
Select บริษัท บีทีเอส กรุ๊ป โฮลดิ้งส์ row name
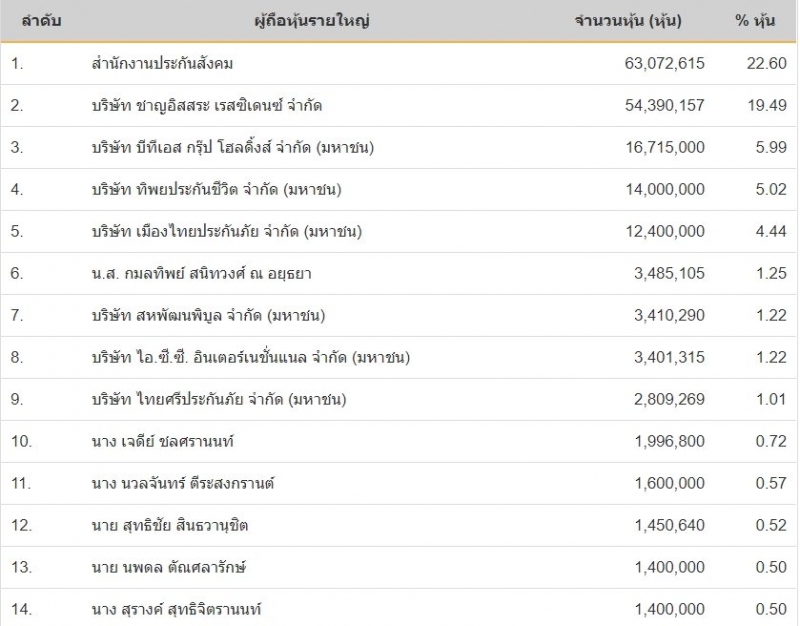coord(232,148)
